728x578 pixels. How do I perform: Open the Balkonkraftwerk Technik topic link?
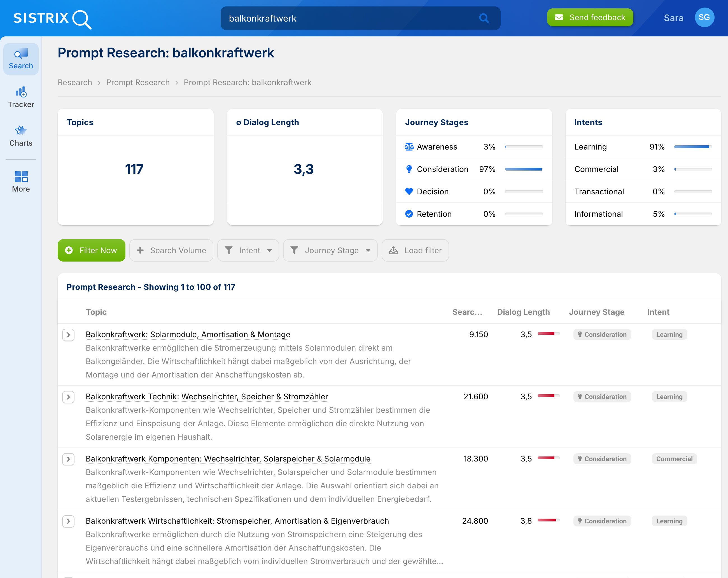click(x=207, y=396)
